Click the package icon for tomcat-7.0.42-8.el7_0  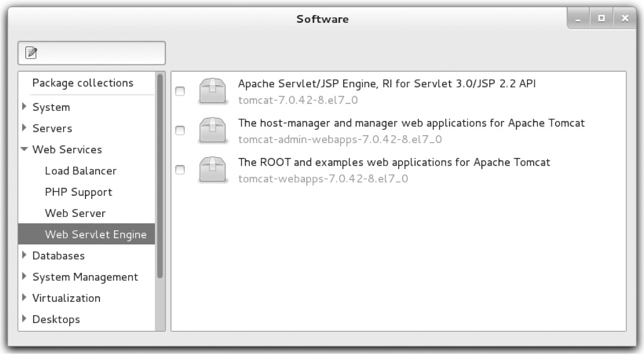(x=212, y=91)
